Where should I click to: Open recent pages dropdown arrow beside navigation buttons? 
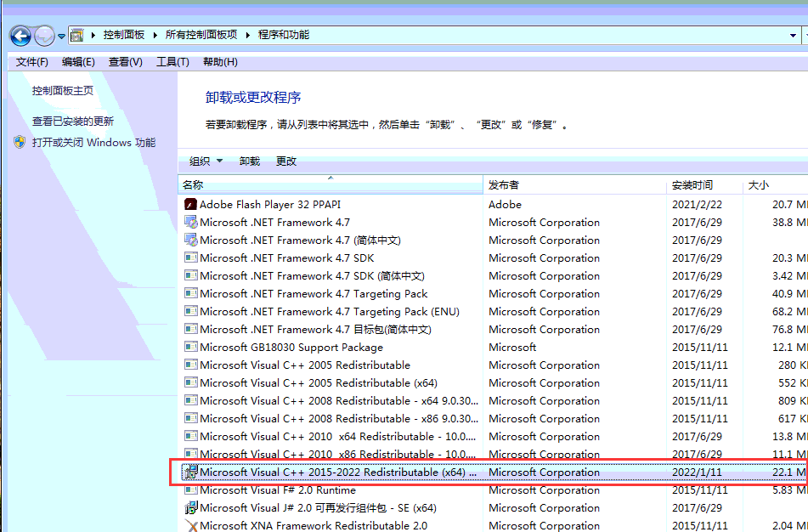pyautogui.click(x=61, y=36)
